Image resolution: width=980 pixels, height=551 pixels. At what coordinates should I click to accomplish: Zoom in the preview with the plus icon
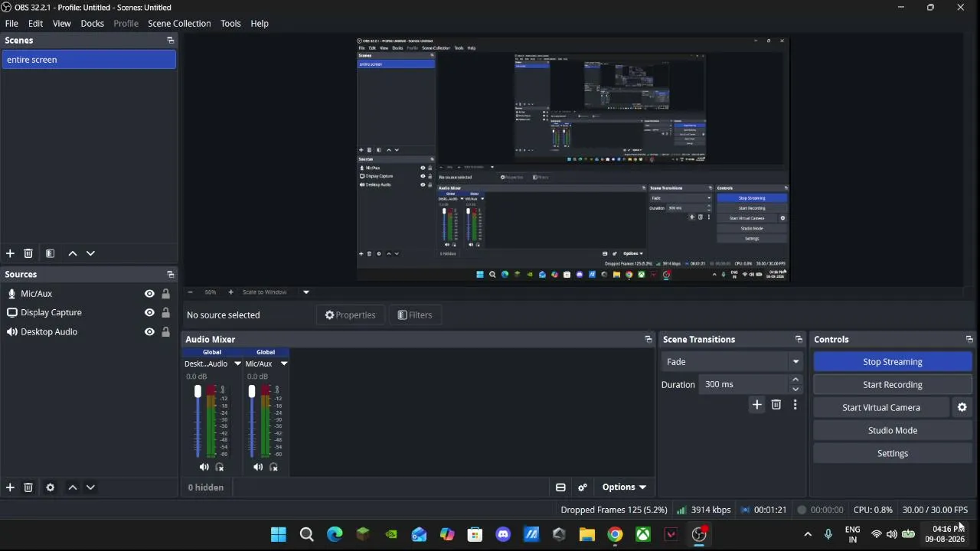tap(230, 292)
